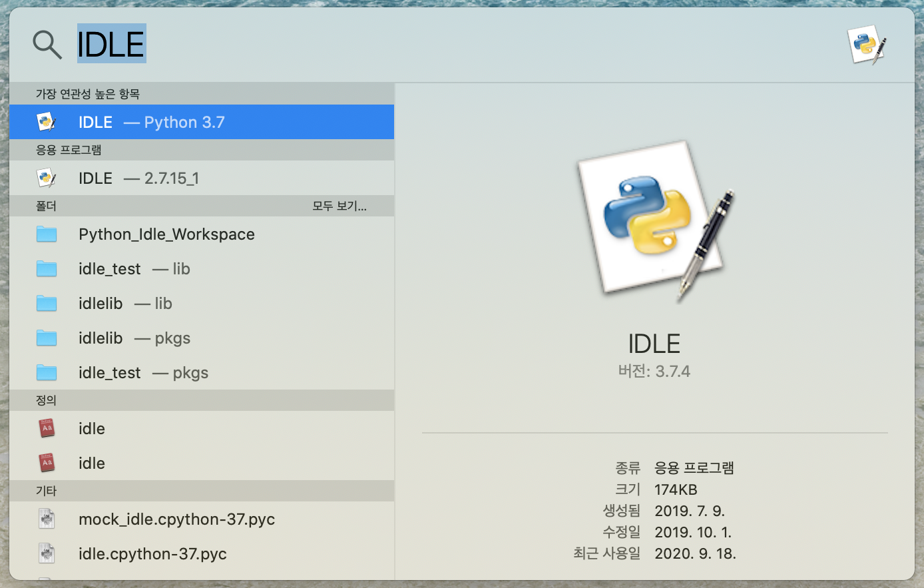Select the idle.cpython-37.pyc file

pos(202,553)
